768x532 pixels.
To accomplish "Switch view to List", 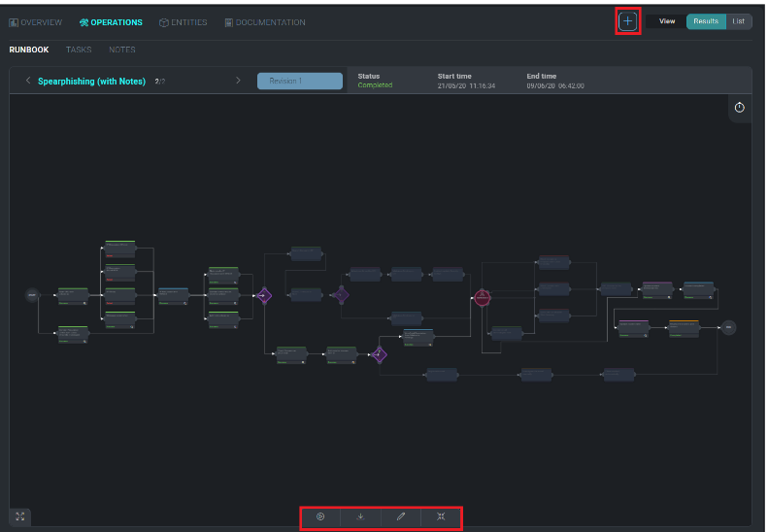I will point(739,21).
